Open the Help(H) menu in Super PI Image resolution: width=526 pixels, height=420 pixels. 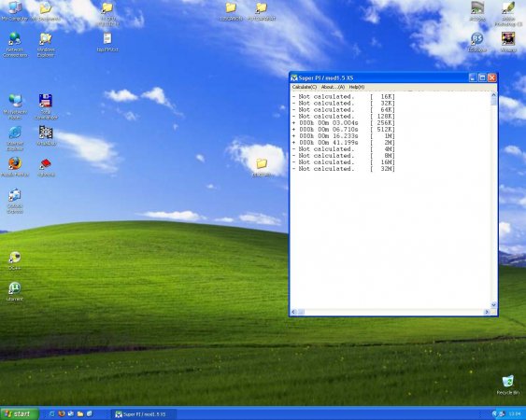[x=357, y=87]
